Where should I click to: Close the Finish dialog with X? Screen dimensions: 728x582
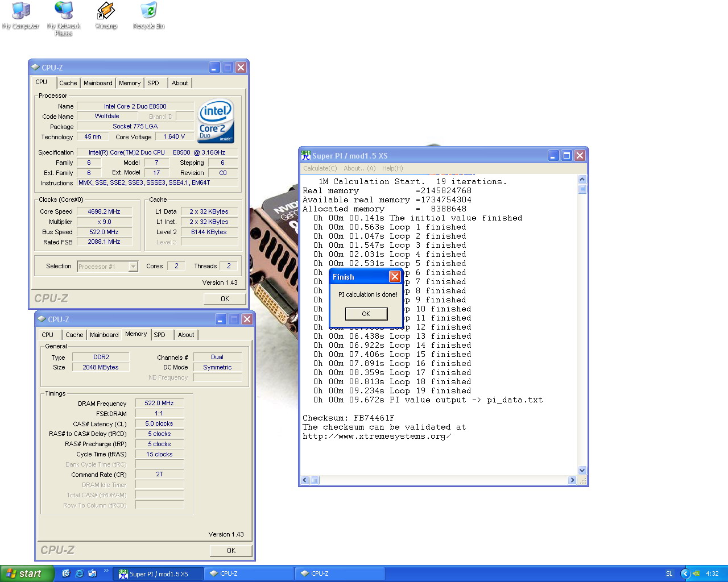(395, 276)
